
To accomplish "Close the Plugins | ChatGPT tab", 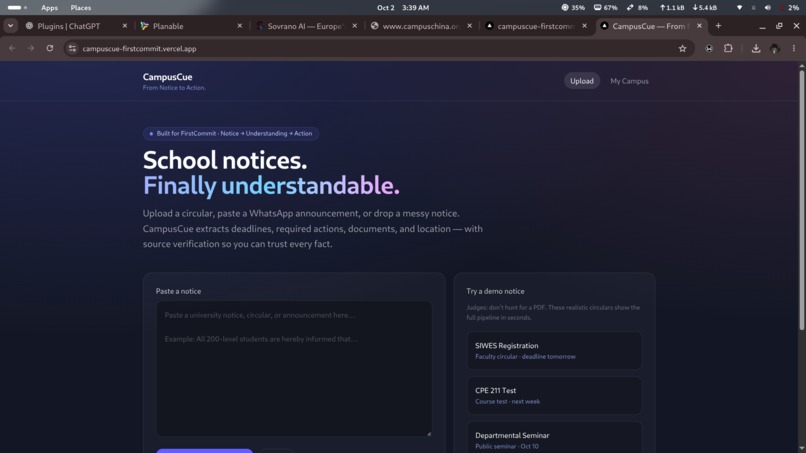I will [124, 26].
